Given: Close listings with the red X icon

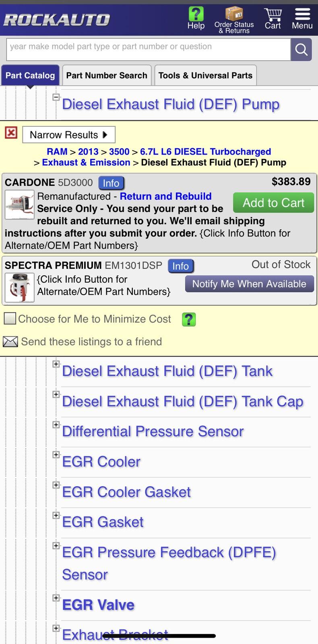Looking at the screenshot, I should pyautogui.click(x=11, y=132).
